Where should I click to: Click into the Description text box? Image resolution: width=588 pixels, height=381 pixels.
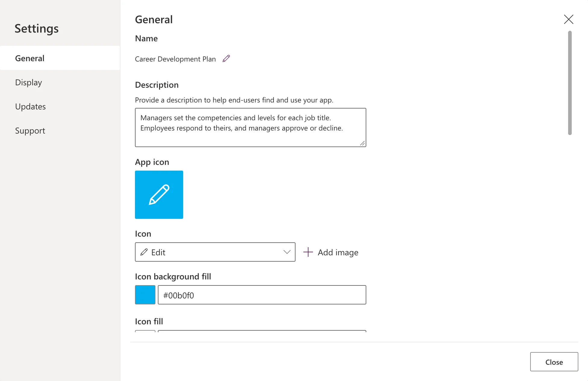coord(251,128)
